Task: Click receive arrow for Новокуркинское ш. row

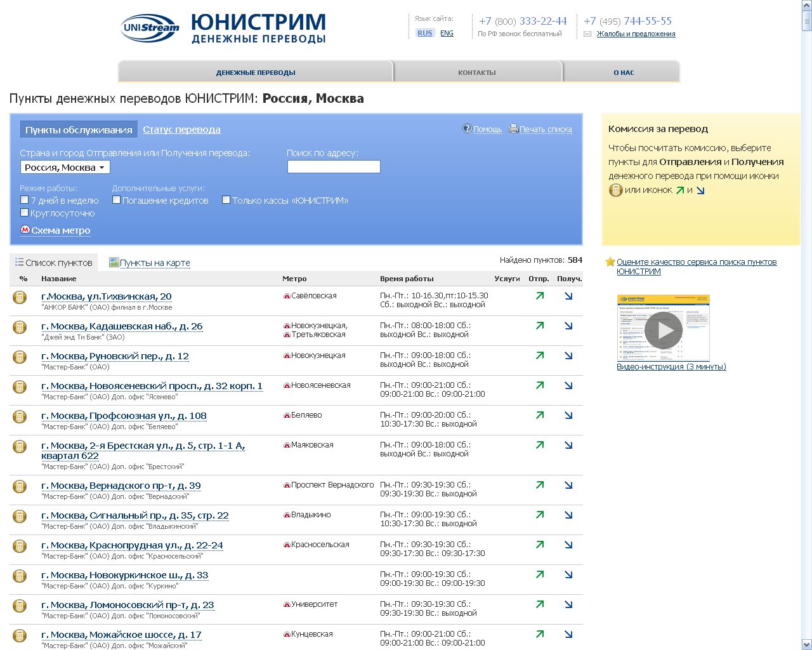Action: coord(568,574)
